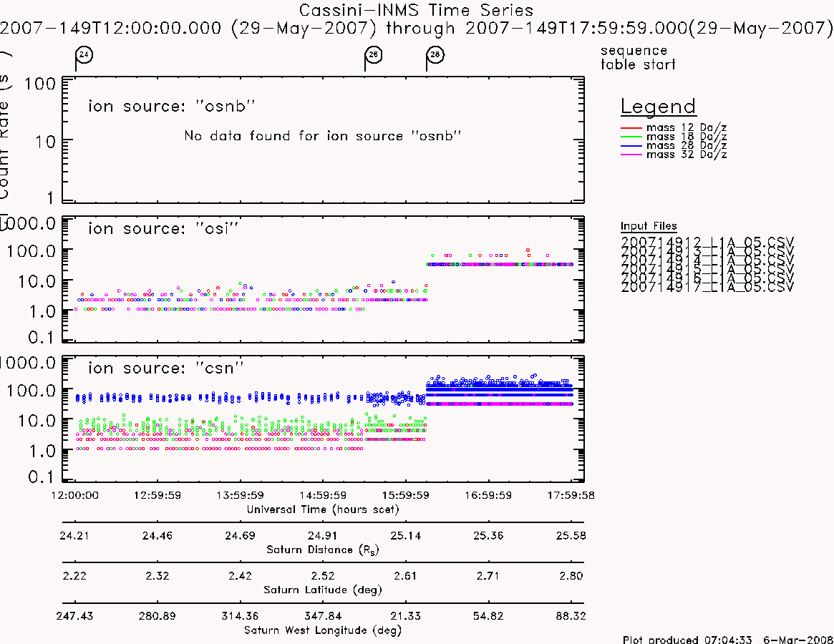Click the red mass 12 Da/z legend line
The width and height of the screenshot is (834, 644).
pos(631,128)
